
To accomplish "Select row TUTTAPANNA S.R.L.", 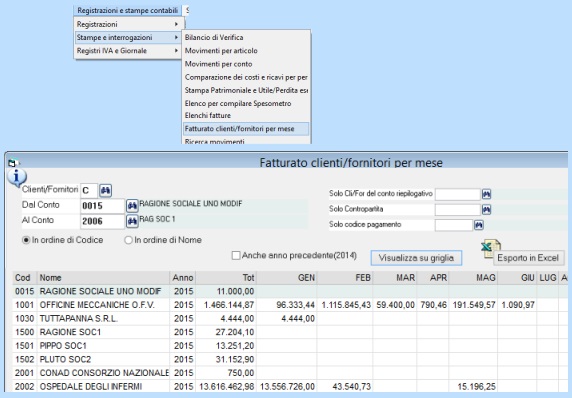I will [290, 319].
